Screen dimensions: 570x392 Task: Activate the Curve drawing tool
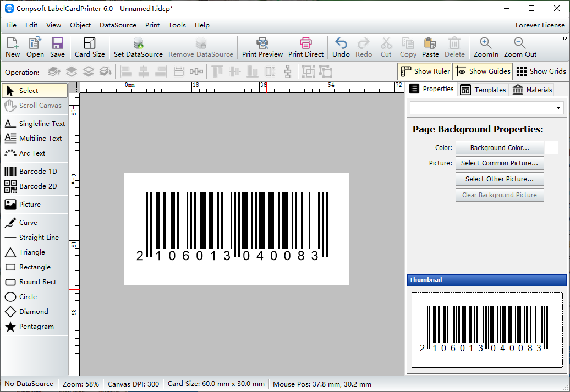[x=35, y=223]
